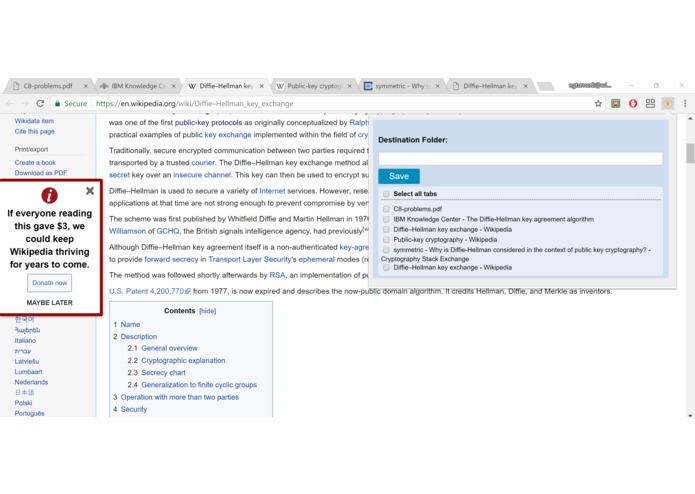Open the Transport Layer Security link
Viewport: 695px width, 494px height.
pos(250,259)
